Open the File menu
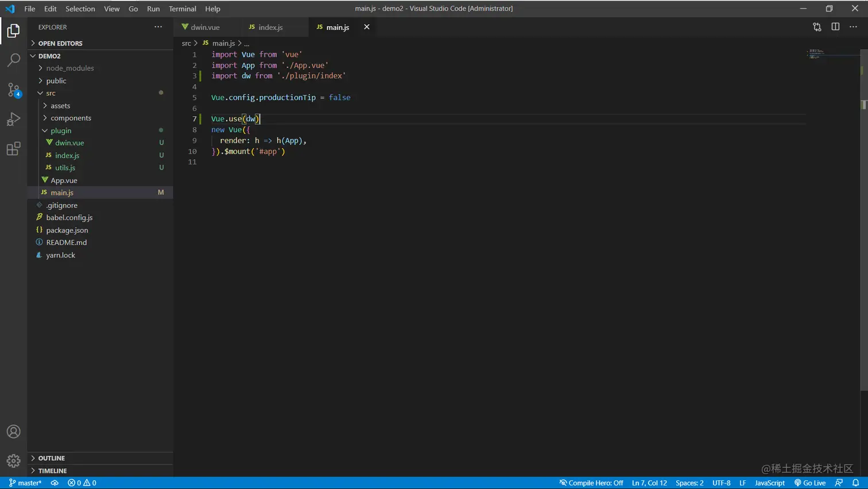The image size is (868, 489). (30, 9)
